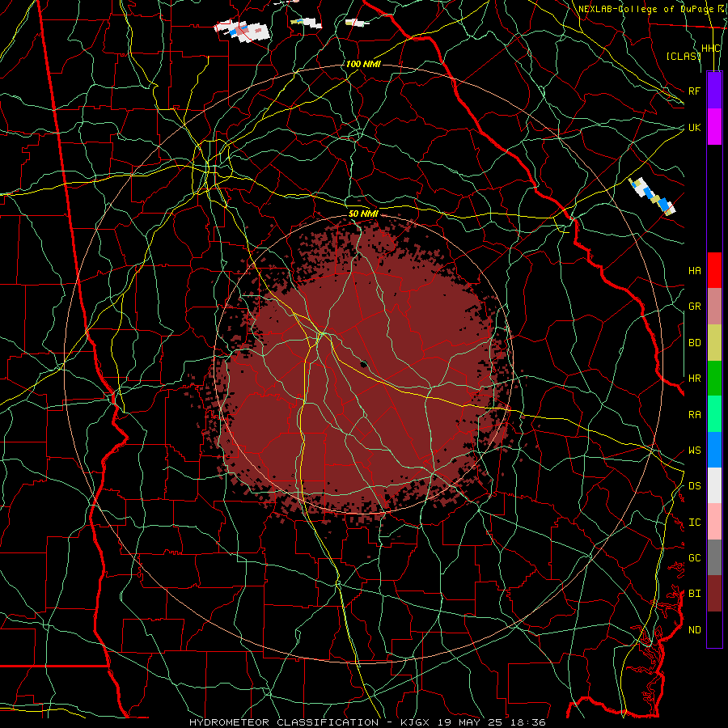The width and height of the screenshot is (728, 728).
Task: Click the BD legend label
Action: click(694, 343)
